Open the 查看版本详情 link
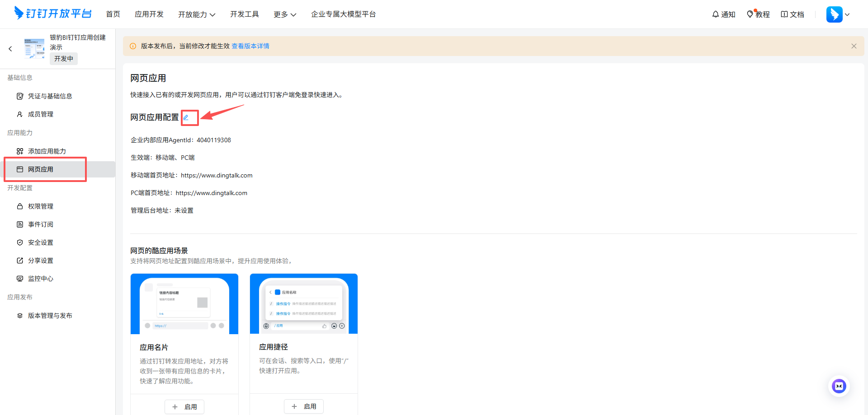 pos(250,46)
